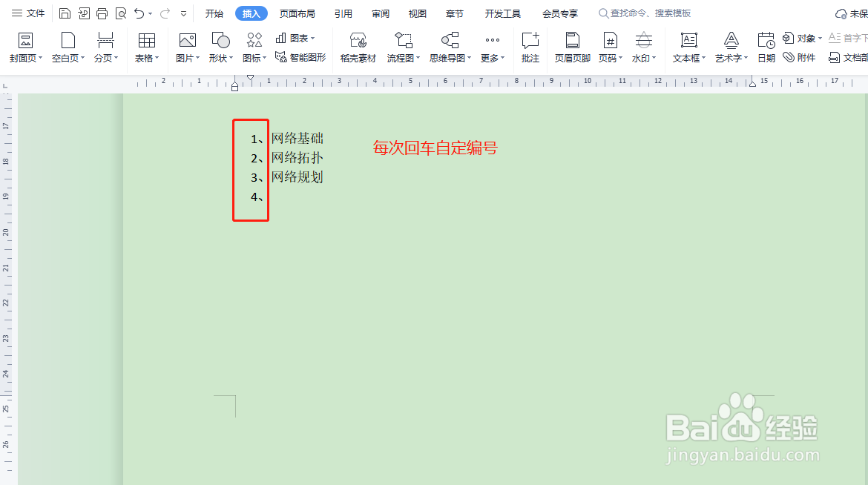Switch to the 视图 tab
The image size is (868, 485).
(418, 13)
